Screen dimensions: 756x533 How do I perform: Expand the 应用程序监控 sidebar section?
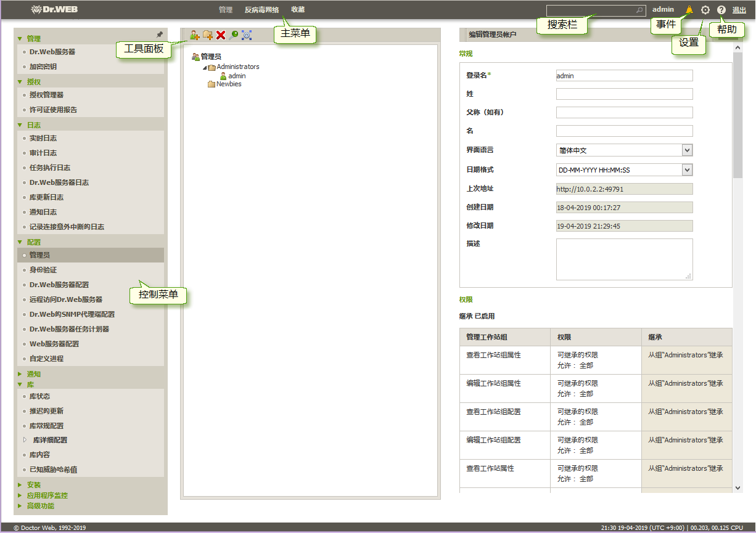(20, 495)
